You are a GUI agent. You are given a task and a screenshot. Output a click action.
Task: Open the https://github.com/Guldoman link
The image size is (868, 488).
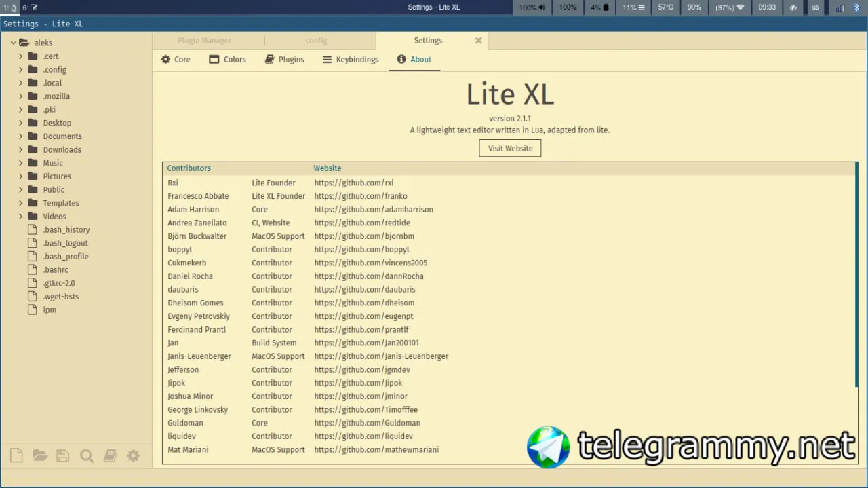(x=368, y=423)
